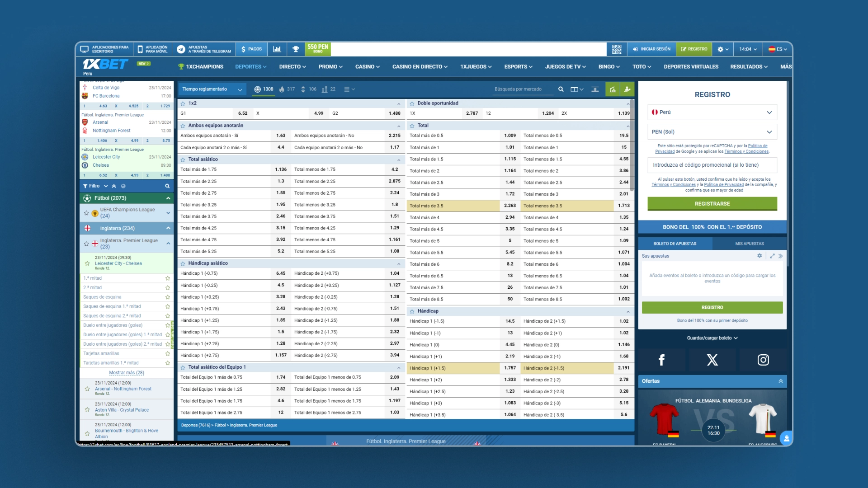This screenshot has height=488, width=868.
Task: Click the green stadium view icon
Action: pyautogui.click(x=613, y=89)
